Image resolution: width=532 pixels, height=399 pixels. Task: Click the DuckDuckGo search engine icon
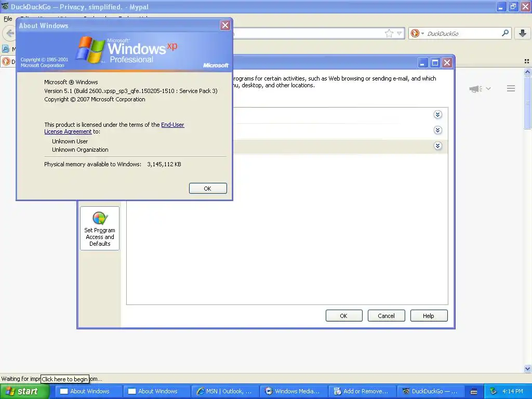point(415,33)
